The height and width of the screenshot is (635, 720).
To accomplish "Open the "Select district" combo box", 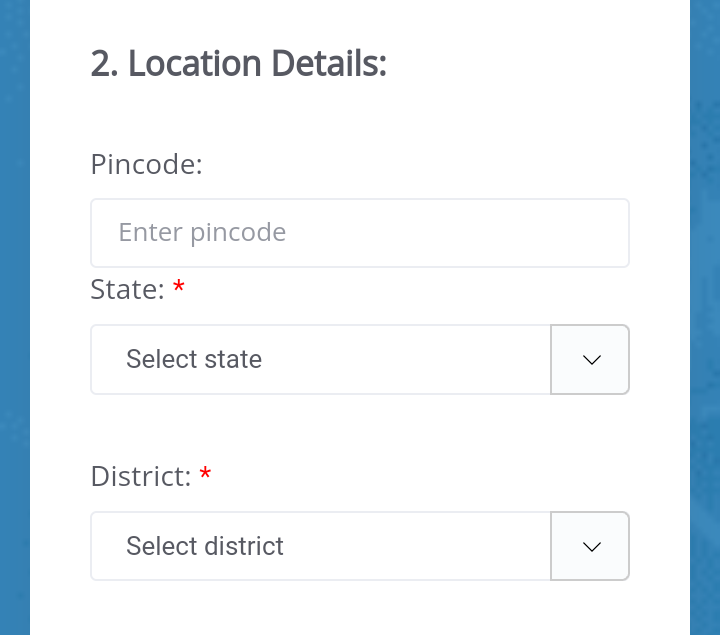I will [x=320, y=547].
